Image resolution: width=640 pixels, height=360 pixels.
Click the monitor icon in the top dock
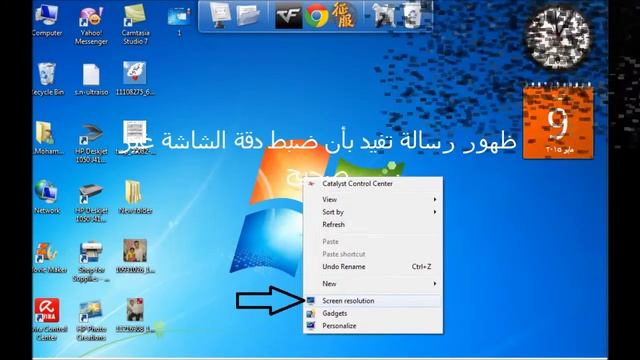220,15
